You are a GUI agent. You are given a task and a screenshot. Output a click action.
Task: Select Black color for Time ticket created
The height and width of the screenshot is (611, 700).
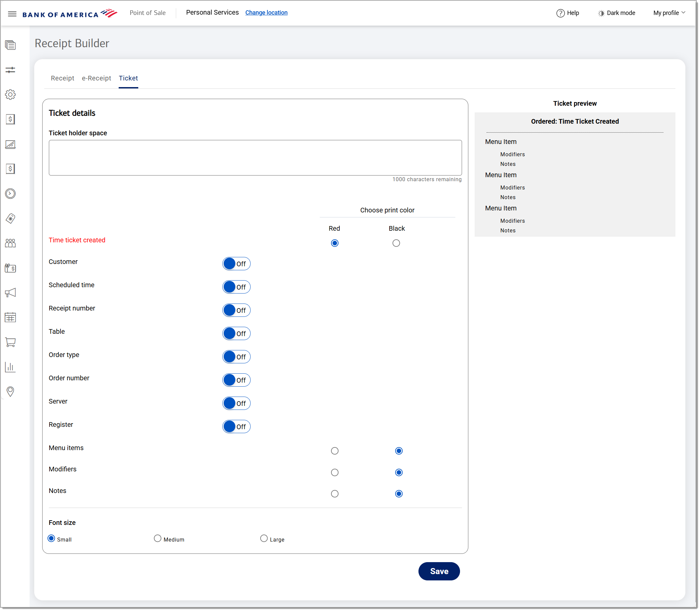tap(397, 243)
